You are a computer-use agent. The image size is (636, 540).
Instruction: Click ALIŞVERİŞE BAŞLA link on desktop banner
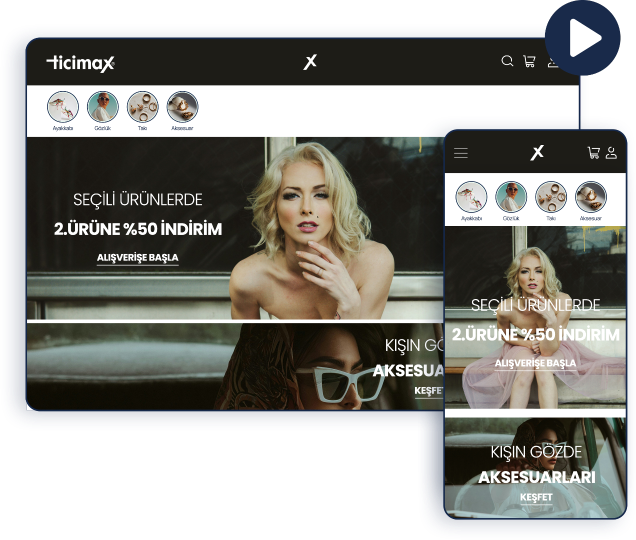(x=137, y=258)
